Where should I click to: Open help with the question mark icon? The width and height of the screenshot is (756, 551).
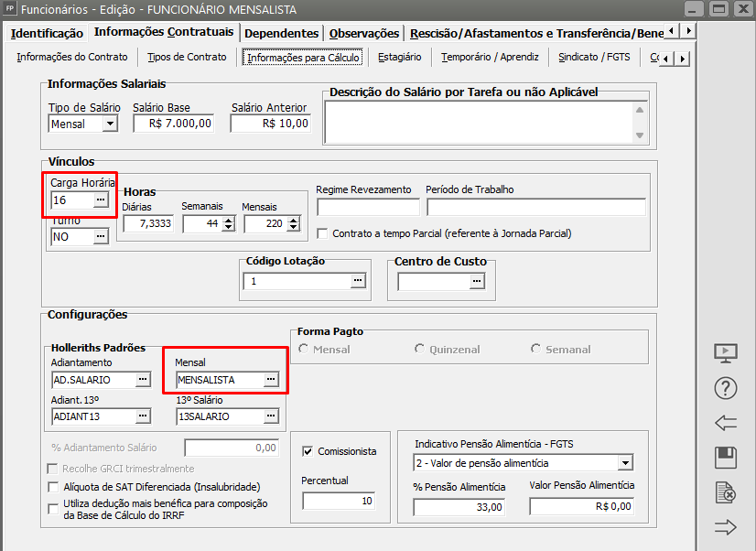[725, 388]
